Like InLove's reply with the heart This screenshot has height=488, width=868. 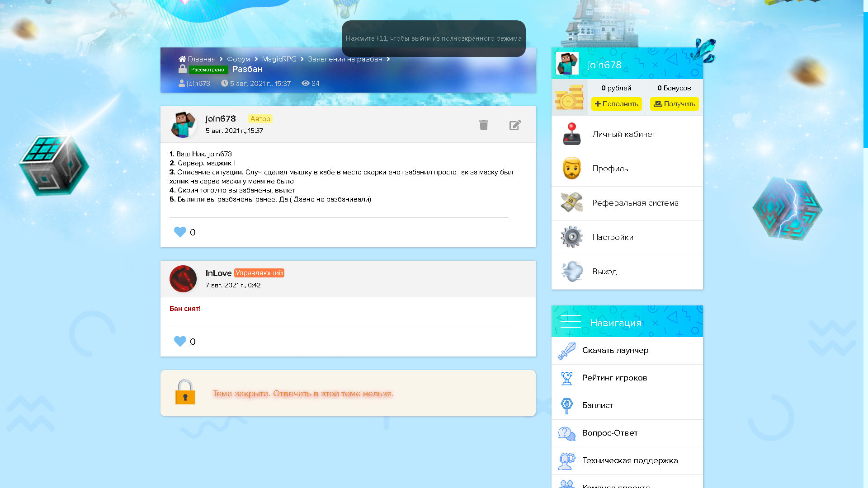[x=180, y=341]
